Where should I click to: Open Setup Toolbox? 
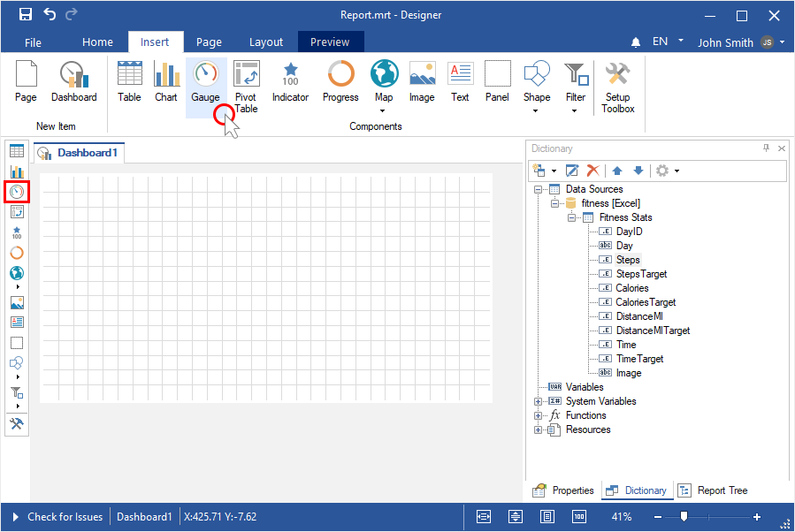tap(617, 87)
